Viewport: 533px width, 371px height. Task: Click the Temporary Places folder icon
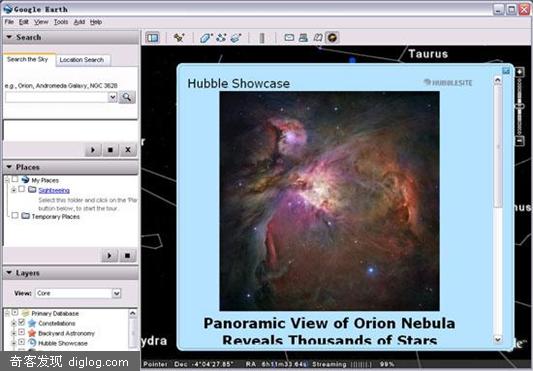click(25, 216)
